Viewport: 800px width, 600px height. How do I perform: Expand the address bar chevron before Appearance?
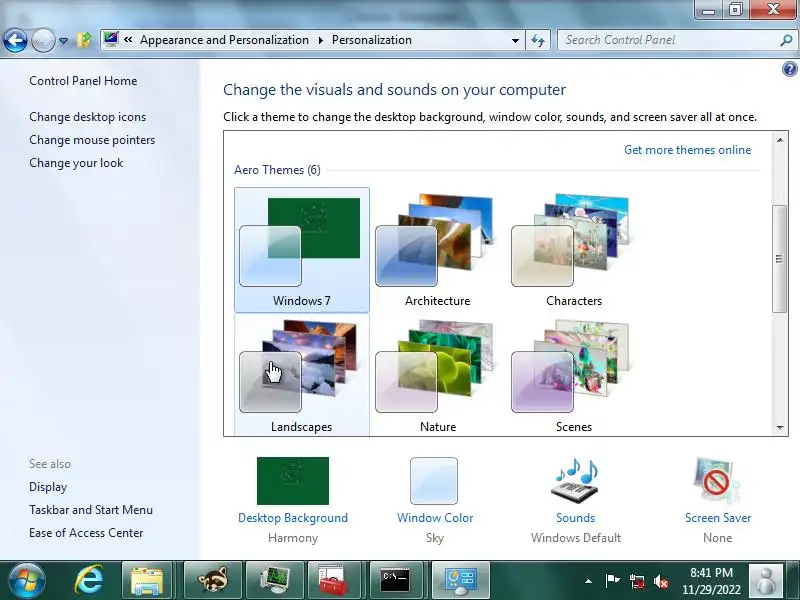point(128,40)
